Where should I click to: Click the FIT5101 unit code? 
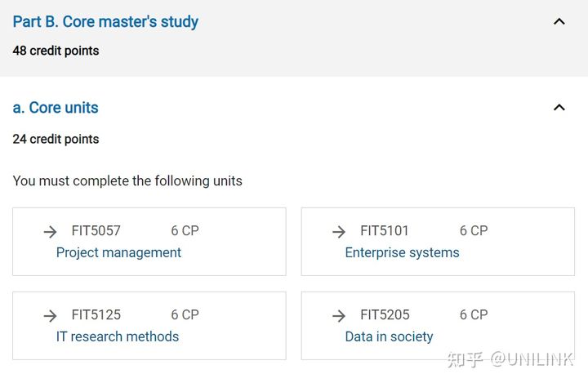pyautogui.click(x=385, y=231)
